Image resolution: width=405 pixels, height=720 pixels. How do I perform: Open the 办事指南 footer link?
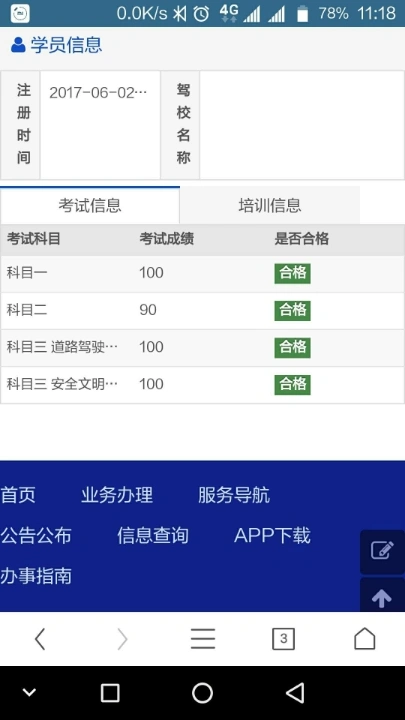pos(36,576)
